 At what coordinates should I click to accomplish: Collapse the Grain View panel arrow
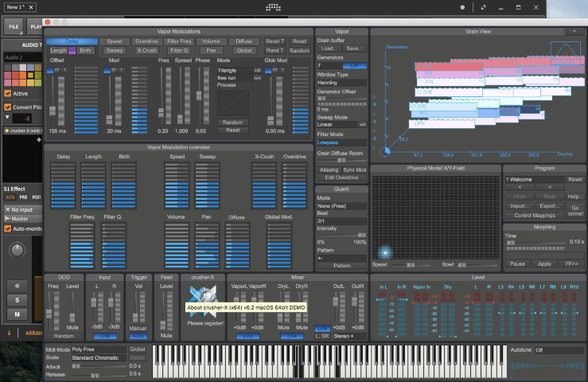coord(574,31)
